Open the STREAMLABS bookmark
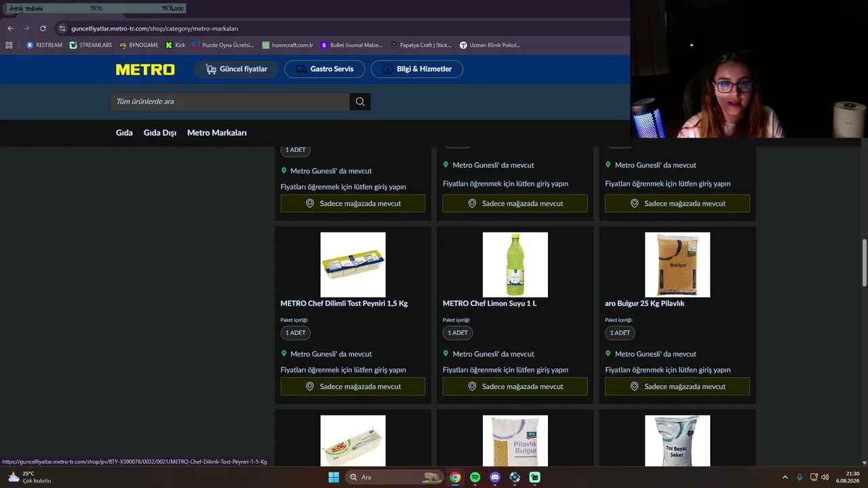Viewport: 868px width, 488px height. click(91, 45)
